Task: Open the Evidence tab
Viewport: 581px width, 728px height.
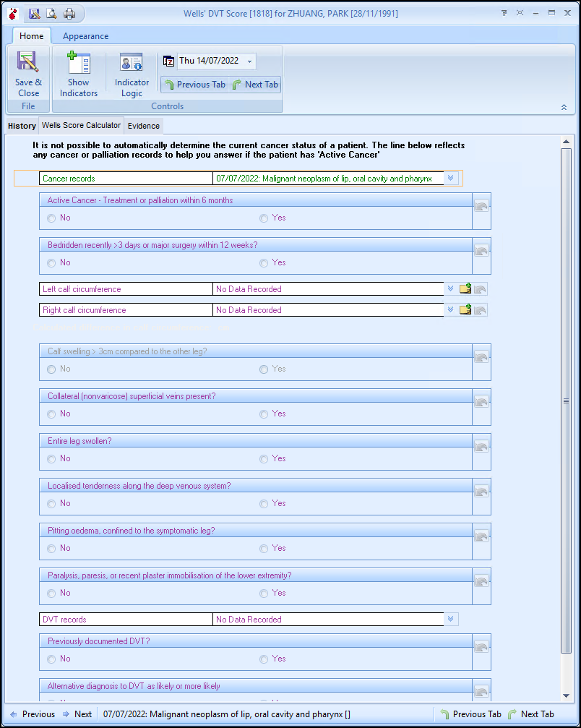Action: [143, 125]
